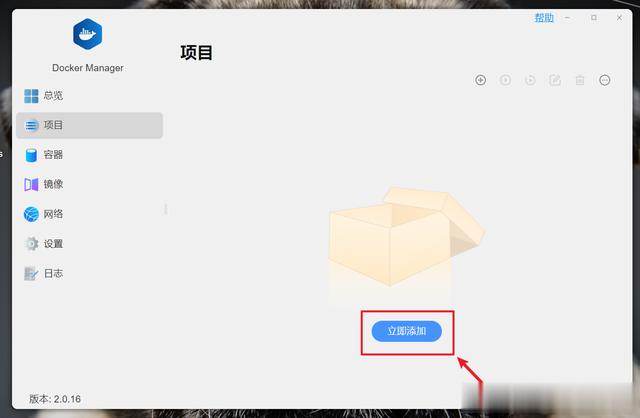Click the sidebar collapse divider handle
640x418 pixels.
click(x=166, y=209)
